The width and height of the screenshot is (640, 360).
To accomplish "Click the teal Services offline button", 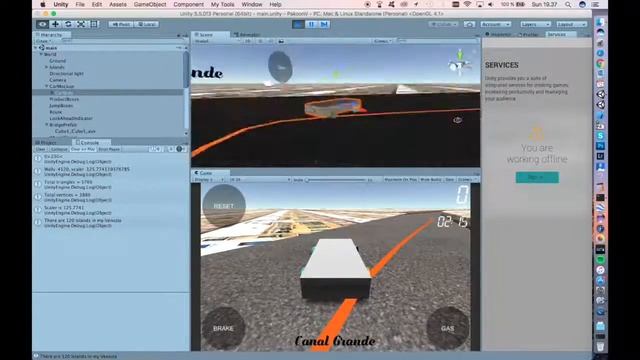I will pyautogui.click(x=537, y=178).
